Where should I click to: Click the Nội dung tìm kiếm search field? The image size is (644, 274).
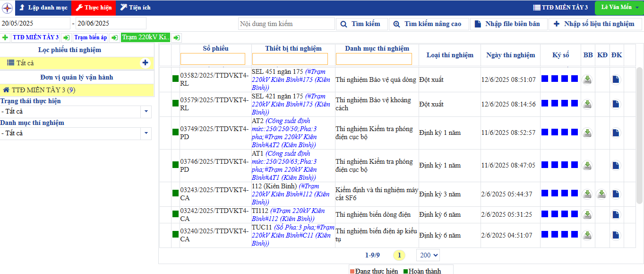286,24
